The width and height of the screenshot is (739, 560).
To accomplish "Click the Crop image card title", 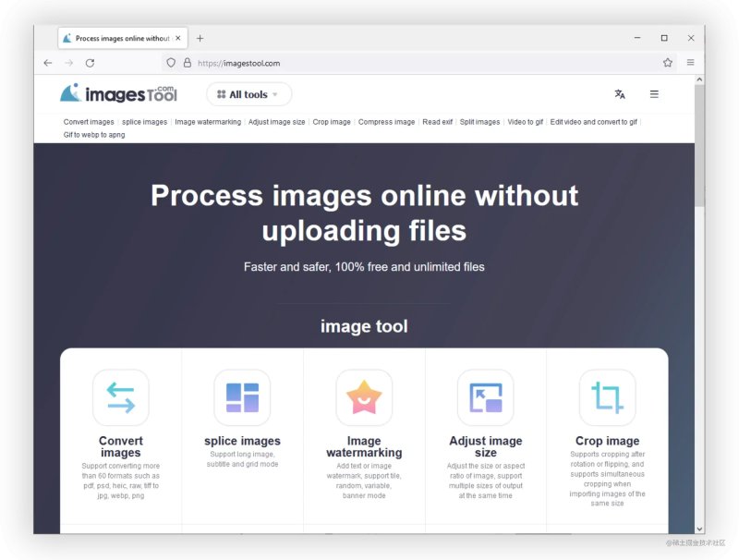I will 607,441.
